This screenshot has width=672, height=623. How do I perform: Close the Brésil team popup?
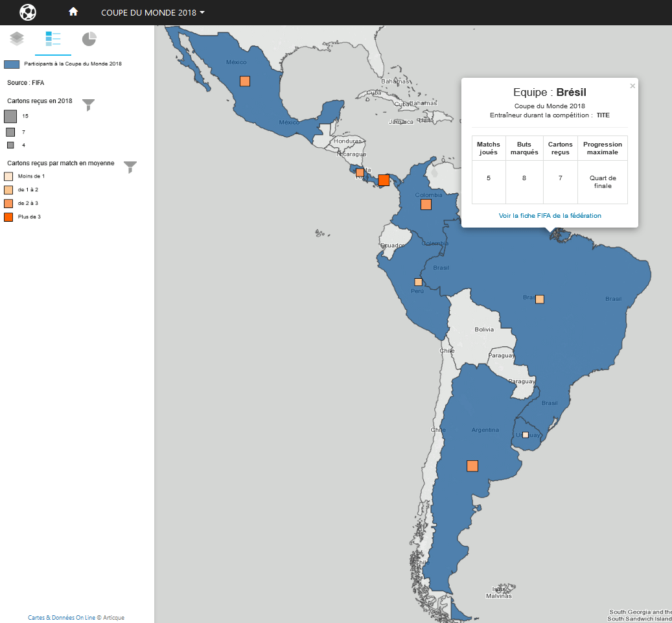coord(632,86)
